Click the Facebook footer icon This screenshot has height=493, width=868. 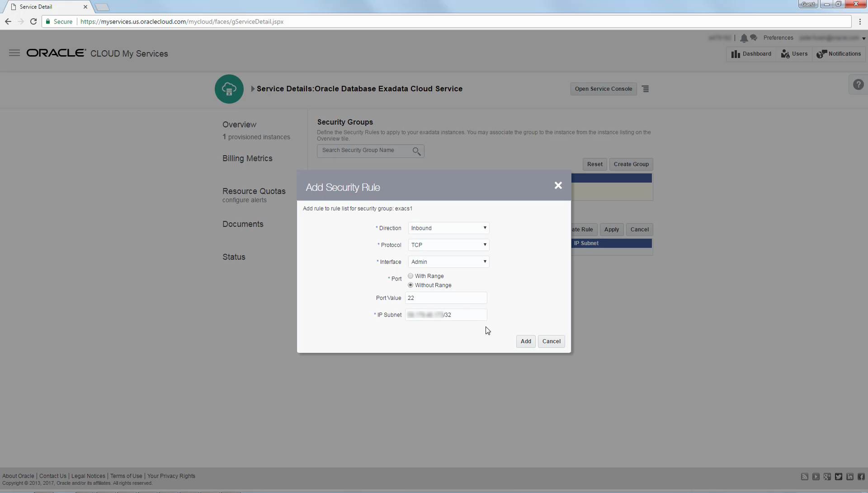pos(861,477)
